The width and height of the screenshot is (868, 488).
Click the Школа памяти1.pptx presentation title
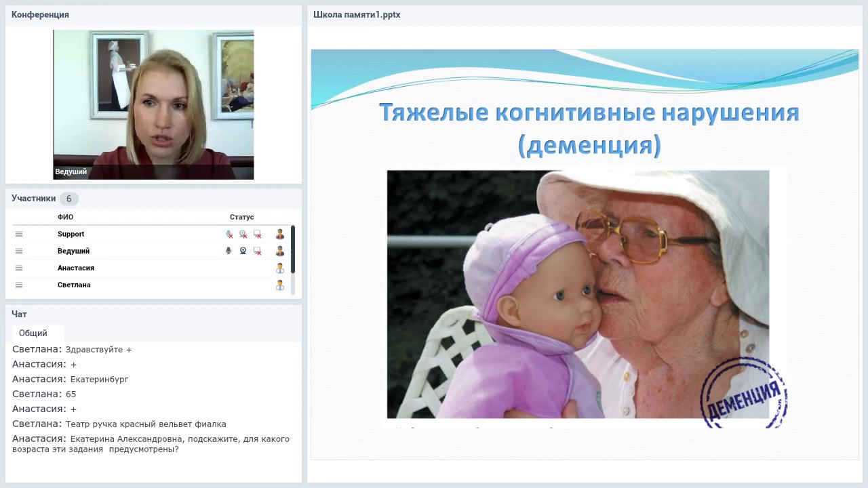tap(357, 14)
